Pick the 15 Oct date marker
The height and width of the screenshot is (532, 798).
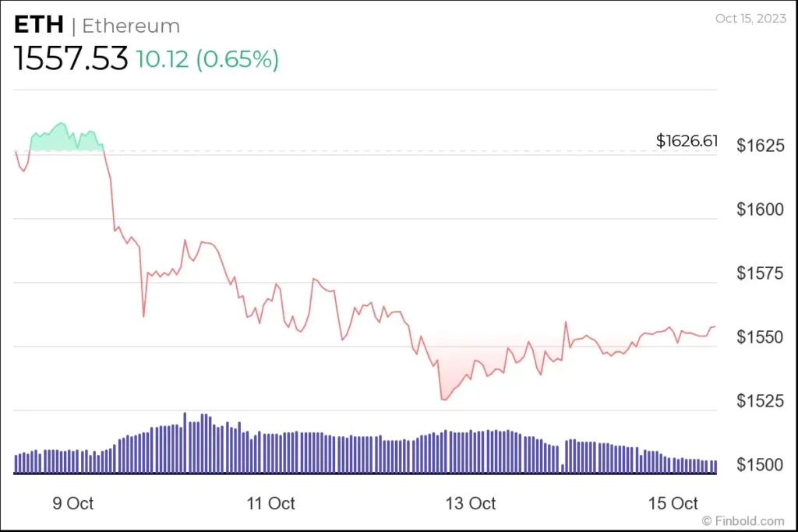point(673,503)
